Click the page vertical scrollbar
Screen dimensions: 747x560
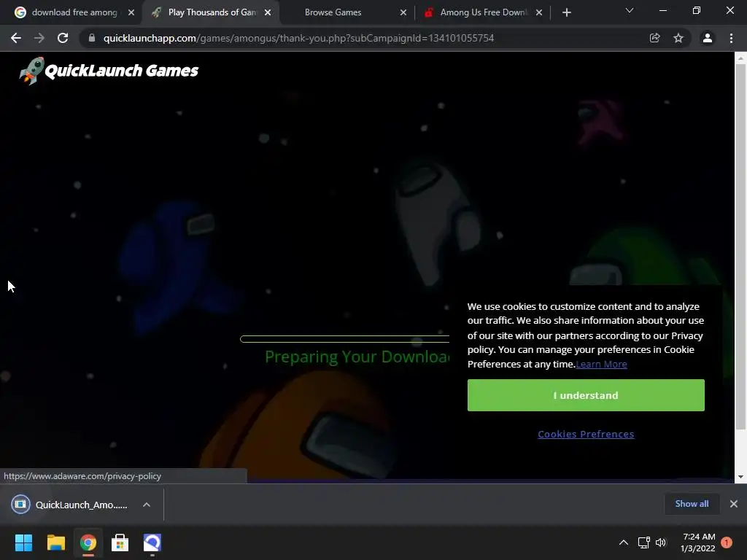pos(740,246)
